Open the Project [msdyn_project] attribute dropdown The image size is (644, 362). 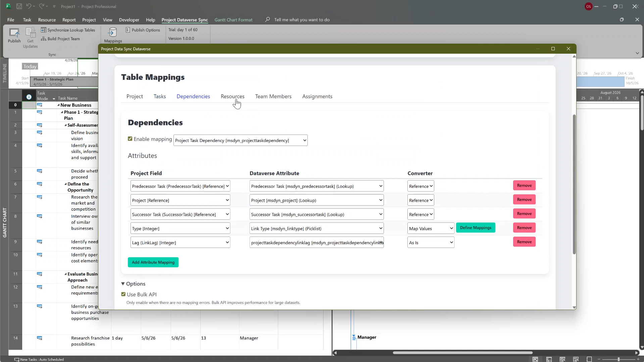coord(316,200)
